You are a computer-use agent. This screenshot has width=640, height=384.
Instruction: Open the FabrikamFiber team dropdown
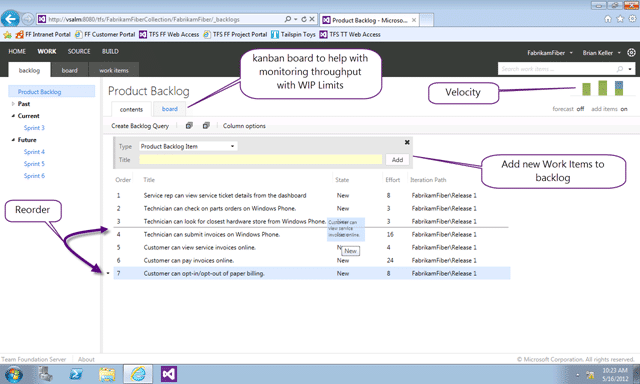(x=550, y=53)
